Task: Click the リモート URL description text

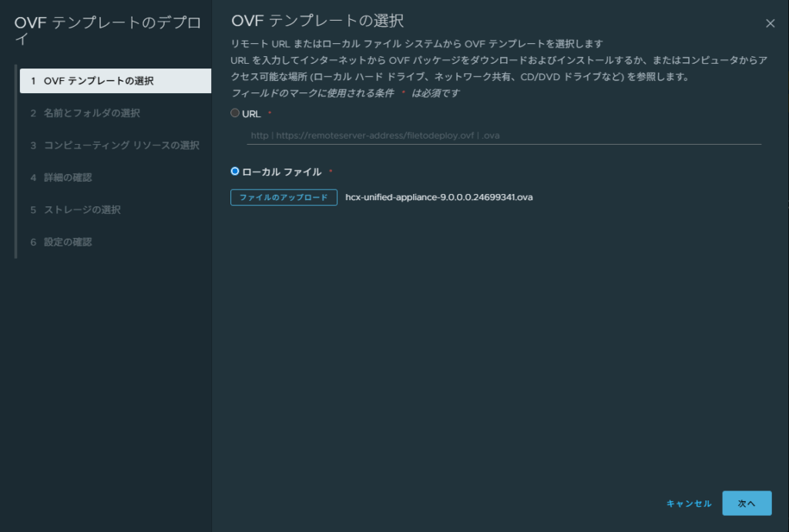Action: click(x=417, y=43)
